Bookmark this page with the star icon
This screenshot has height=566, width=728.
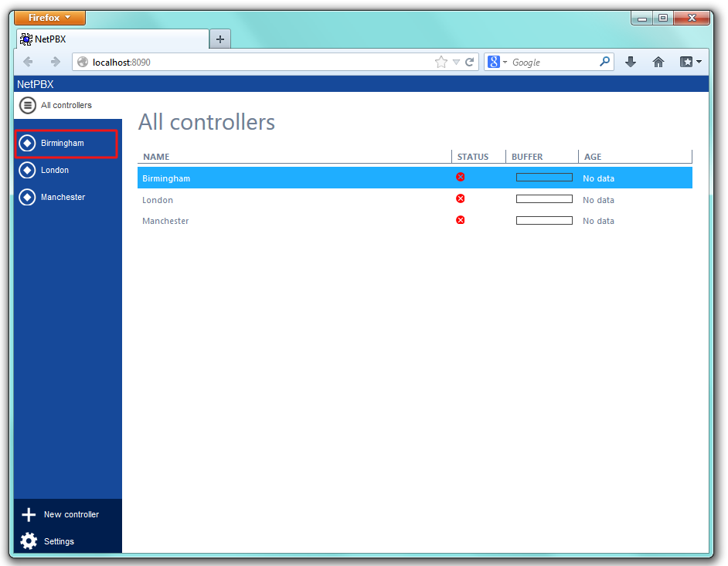[x=441, y=63]
